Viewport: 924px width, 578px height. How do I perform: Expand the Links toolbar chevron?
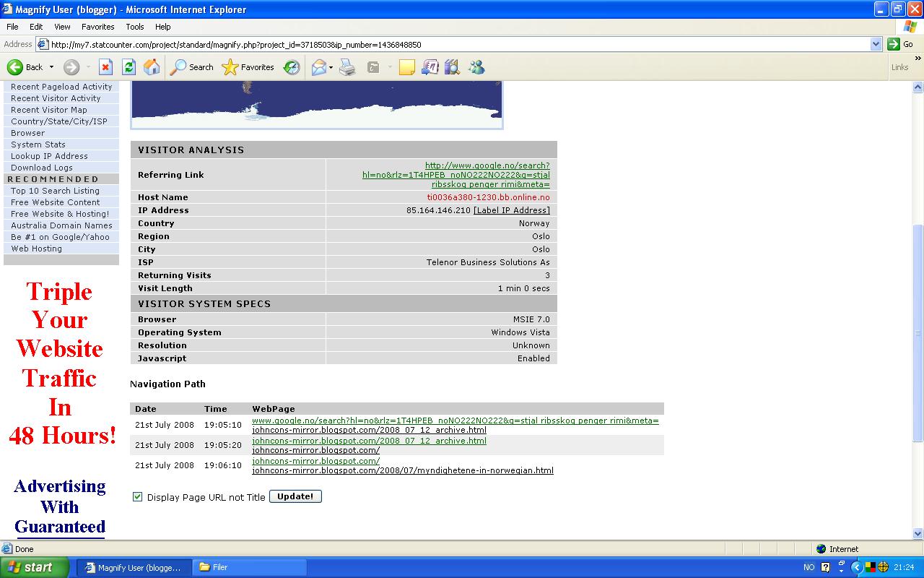point(918,59)
